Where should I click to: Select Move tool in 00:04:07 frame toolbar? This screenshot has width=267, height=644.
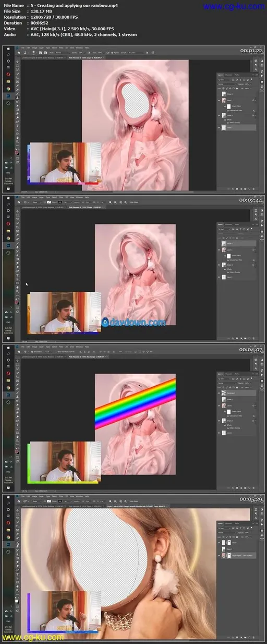click(x=17, y=361)
